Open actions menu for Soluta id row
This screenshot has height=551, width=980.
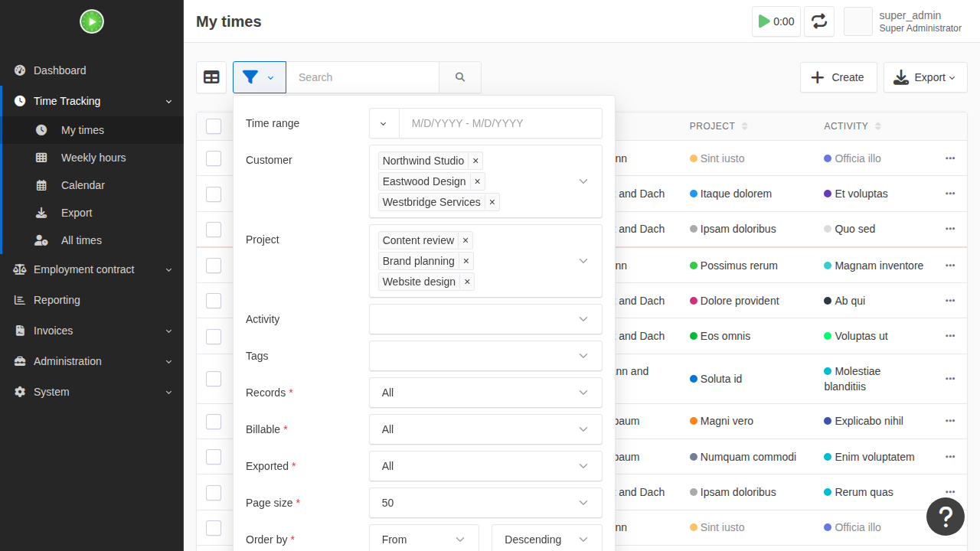950,379
